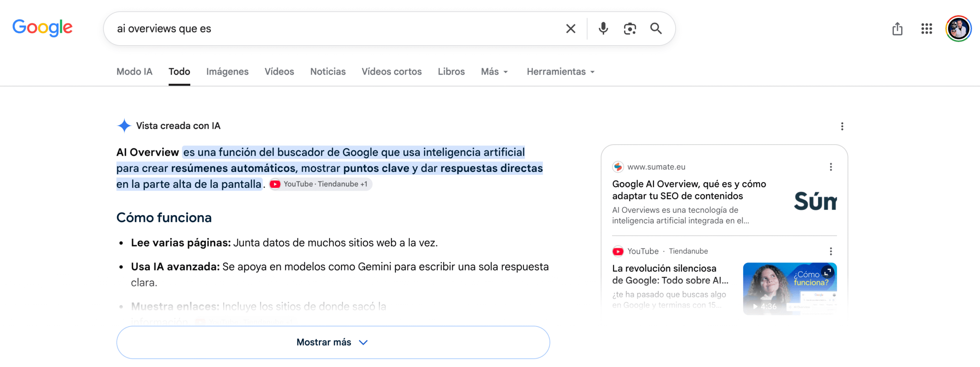The width and height of the screenshot is (980, 367).
Task: Clear the search query with X icon
Action: [570, 29]
